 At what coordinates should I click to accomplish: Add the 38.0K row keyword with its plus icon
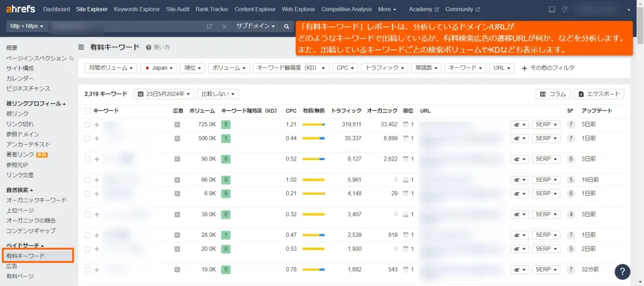point(97,214)
